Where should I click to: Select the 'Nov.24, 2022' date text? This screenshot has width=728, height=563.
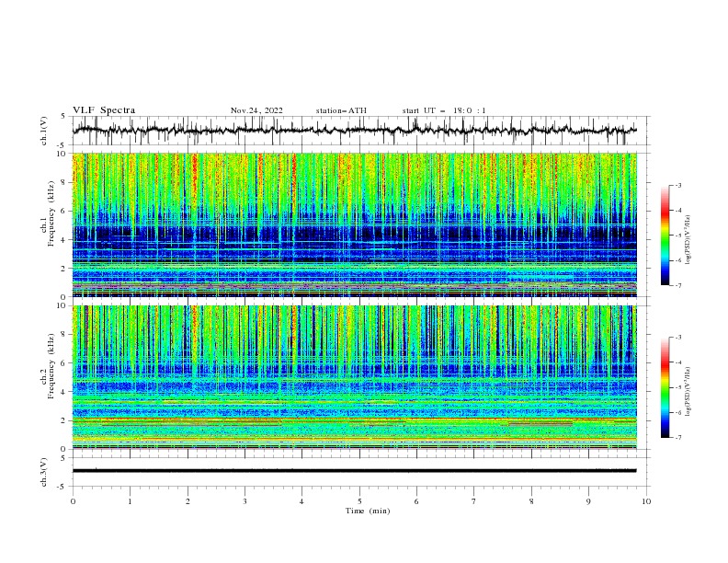coord(256,110)
